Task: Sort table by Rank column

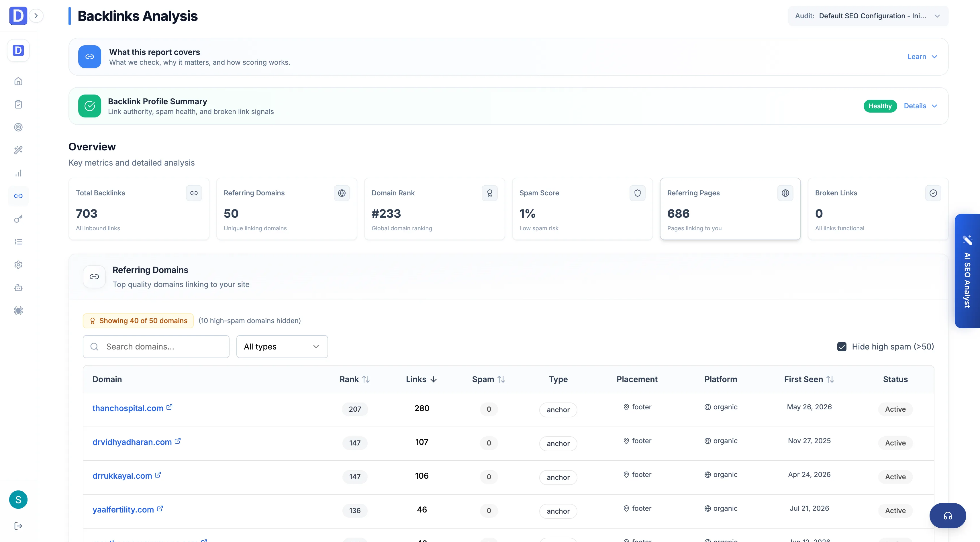Action: point(354,379)
